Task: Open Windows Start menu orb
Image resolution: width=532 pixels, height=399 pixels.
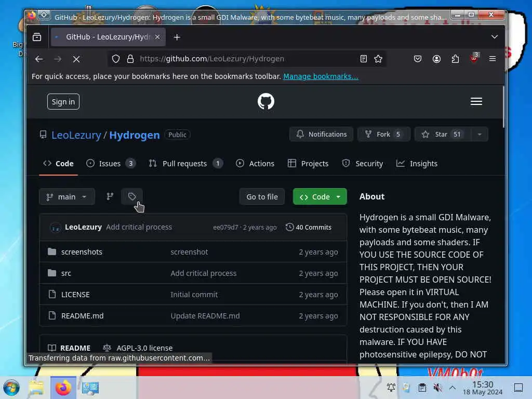Action: [x=11, y=388]
